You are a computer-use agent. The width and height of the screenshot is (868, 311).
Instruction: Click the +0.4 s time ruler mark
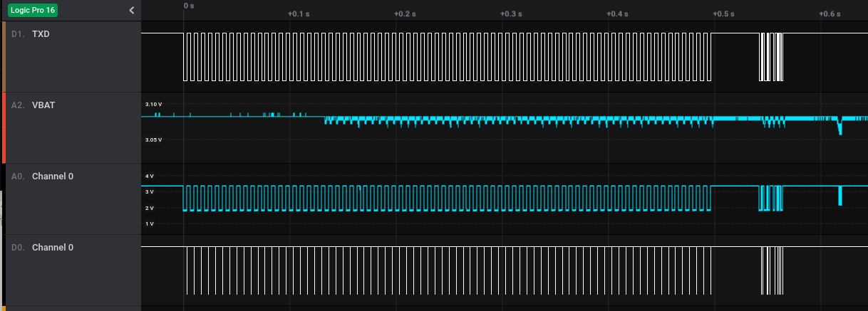(616, 14)
